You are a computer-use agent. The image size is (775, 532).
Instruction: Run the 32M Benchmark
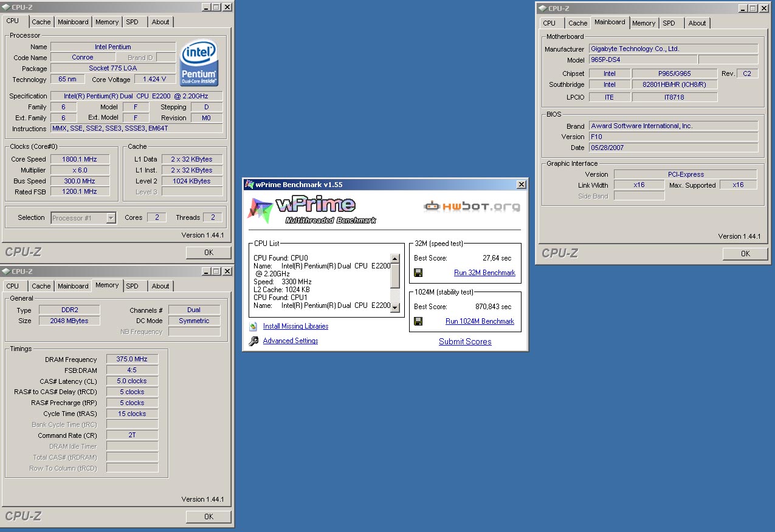pos(484,273)
